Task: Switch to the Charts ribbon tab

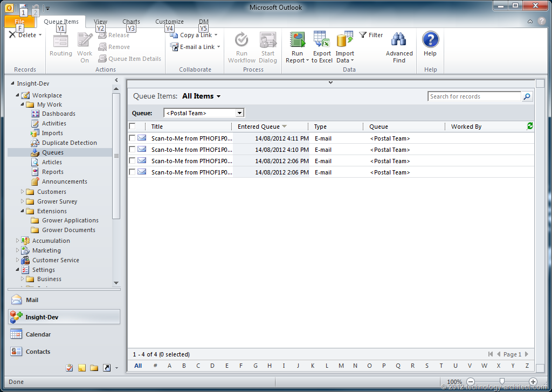Action: click(131, 22)
